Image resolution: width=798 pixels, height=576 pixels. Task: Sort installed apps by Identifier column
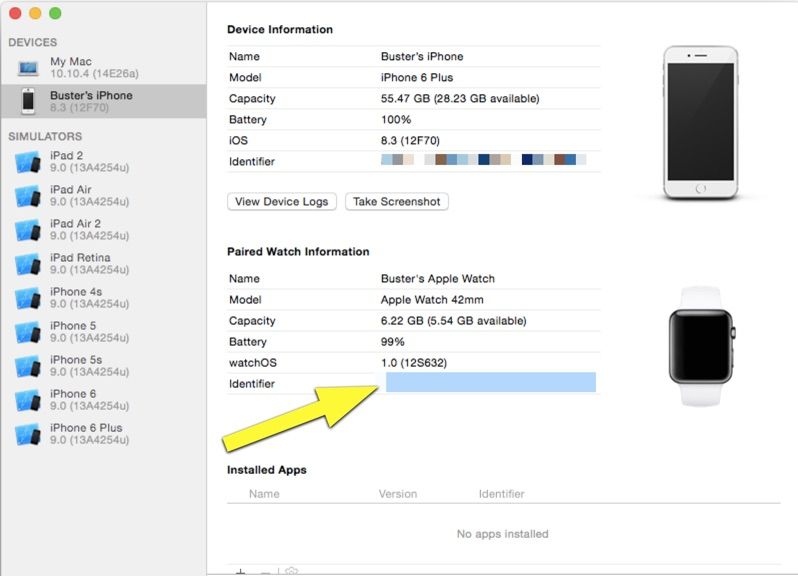tap(501, 494)
